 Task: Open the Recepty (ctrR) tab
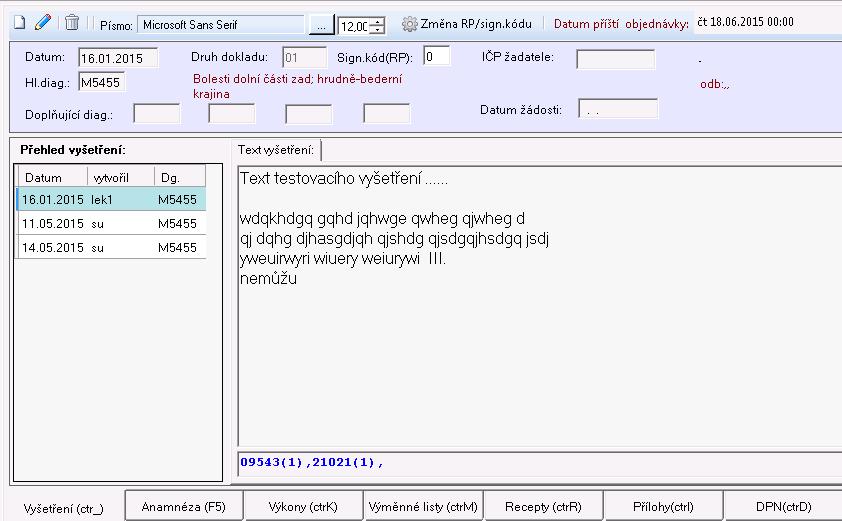point(543,506)
